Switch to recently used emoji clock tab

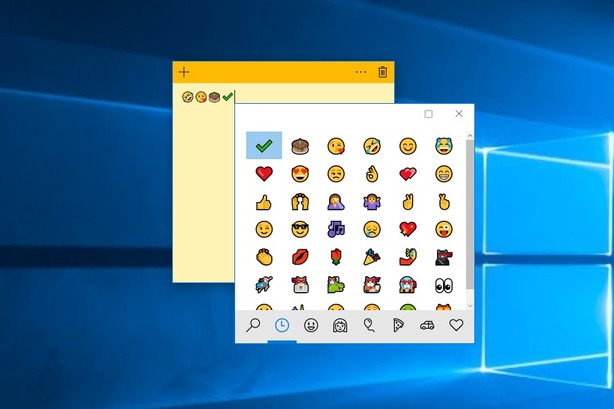[282, 325]
